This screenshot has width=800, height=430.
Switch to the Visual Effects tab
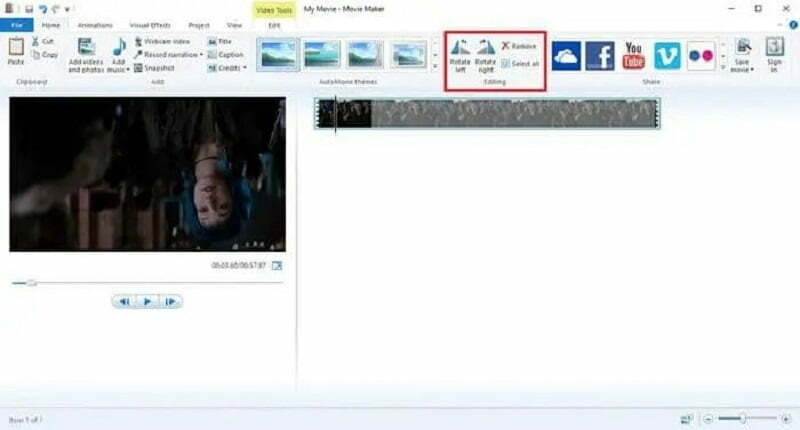(150, 25)
